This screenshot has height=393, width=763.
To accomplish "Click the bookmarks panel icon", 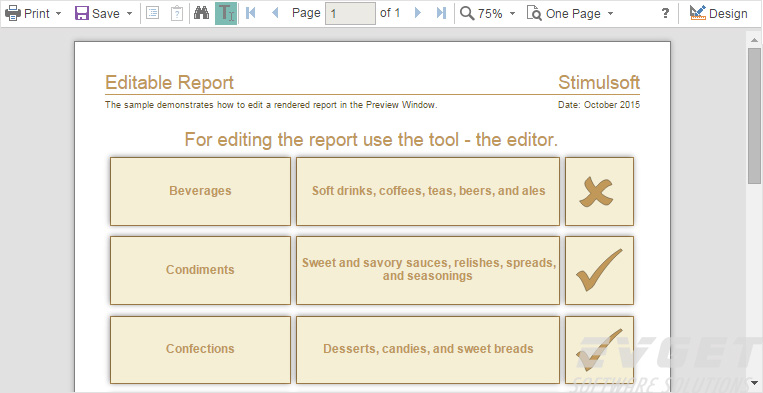I will (153, 13).
